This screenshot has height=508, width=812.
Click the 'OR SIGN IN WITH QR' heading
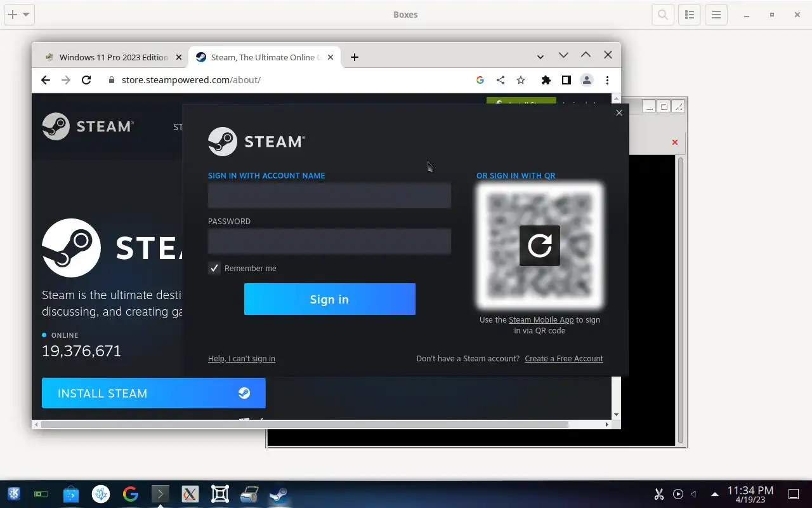[x=516, y=176]
